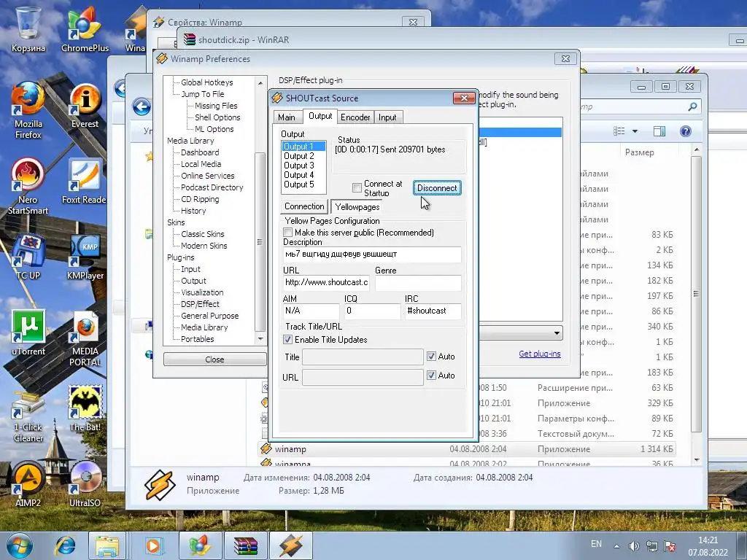The image size is (747, 560).
Task: Click the Description text field
Action: point(371,254)
